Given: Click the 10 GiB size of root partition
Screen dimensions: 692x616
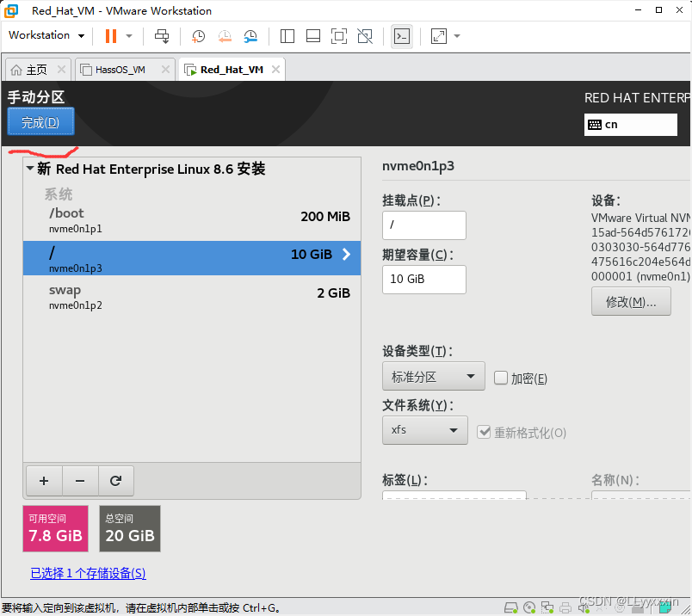Looking at the screenshot, I should [x=311, y=254].
